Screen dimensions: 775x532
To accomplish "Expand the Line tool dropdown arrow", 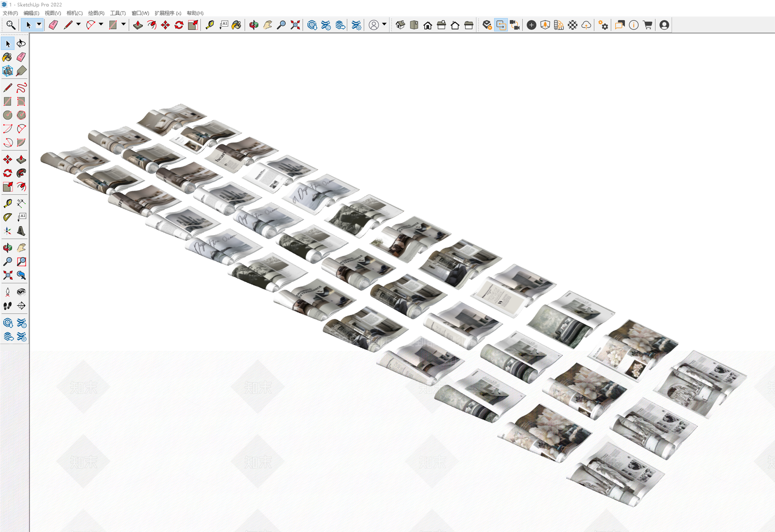I will coord(78,25).
